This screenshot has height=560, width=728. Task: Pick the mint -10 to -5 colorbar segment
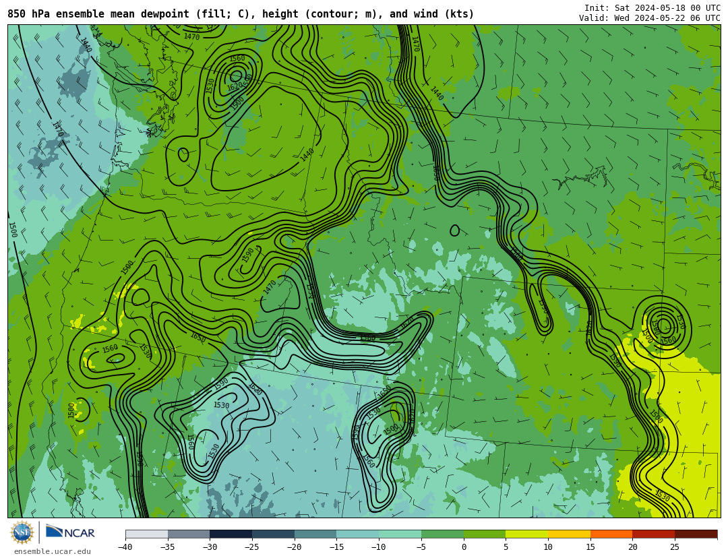pyautogui.click(x=400, y=534)
